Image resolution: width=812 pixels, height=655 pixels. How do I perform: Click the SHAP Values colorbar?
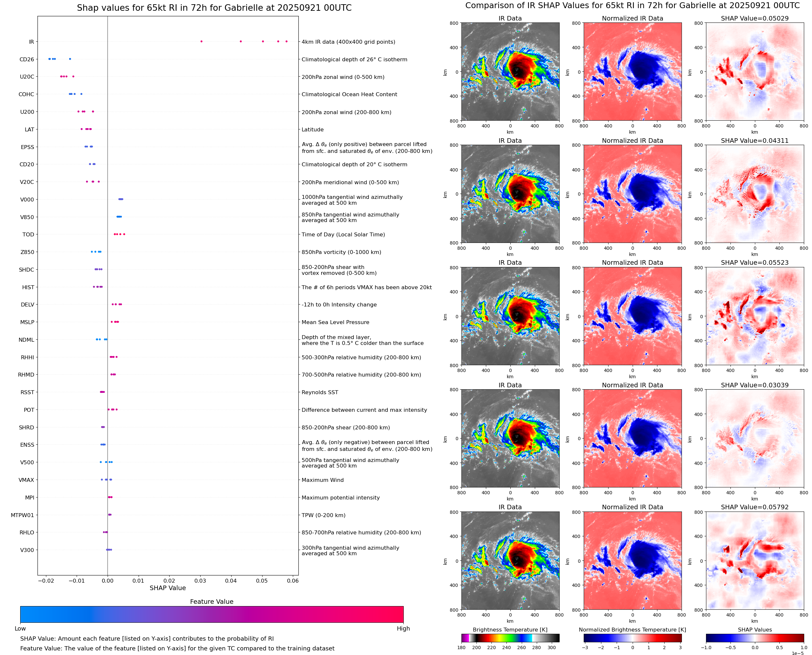click(755, 638)
